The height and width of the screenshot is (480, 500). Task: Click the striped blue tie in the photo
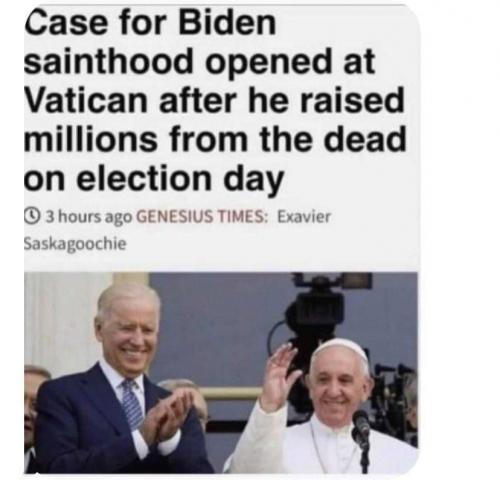(x=132, y=403)
